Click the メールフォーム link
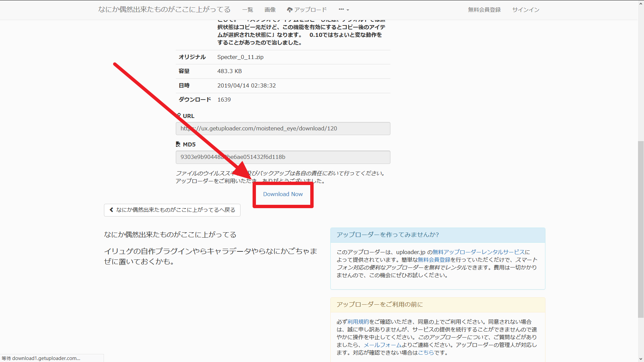644x362 pixels. point(382,345)
